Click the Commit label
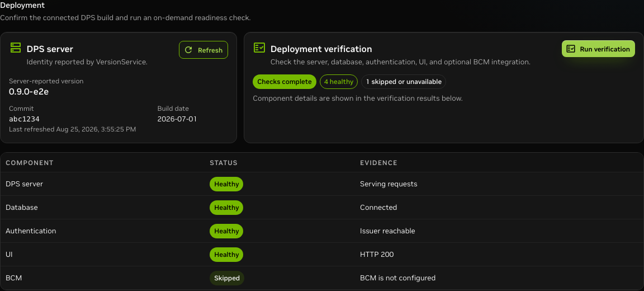 [21, 109]
